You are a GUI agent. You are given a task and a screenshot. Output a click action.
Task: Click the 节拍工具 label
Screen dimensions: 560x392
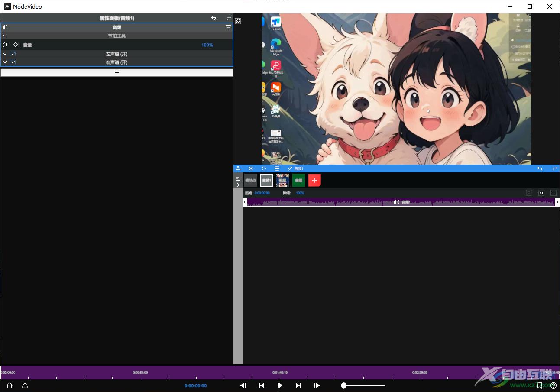pyautogui.click(x=117, y=36)
